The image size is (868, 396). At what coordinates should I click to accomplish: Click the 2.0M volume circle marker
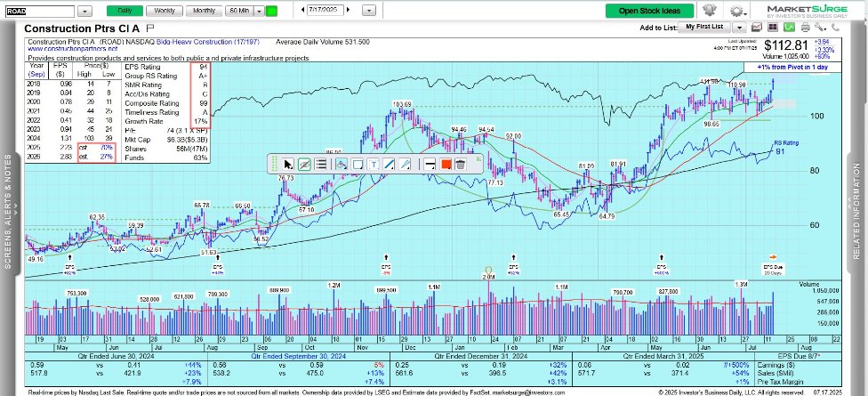[x=488, y=271]
